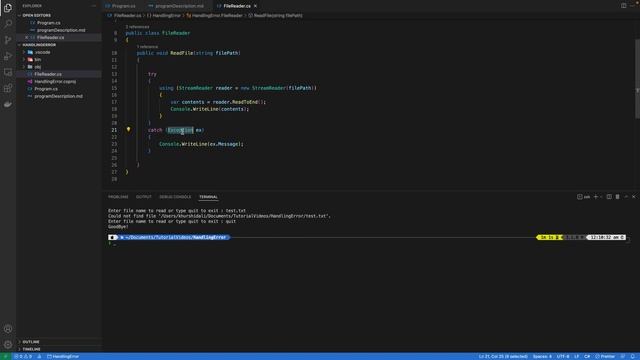
Task: Switch to the Output panel tab
Action: click(144, 197)
